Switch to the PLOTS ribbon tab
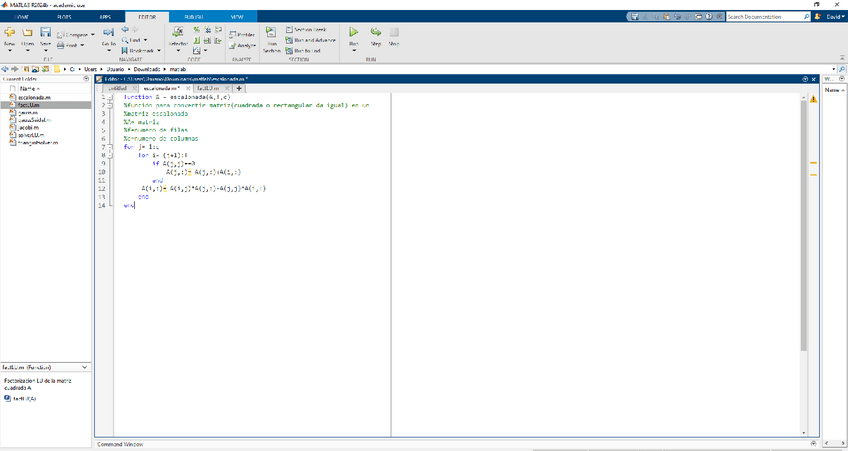This screenshot has width=848, height=451. [x=63, y=17]
